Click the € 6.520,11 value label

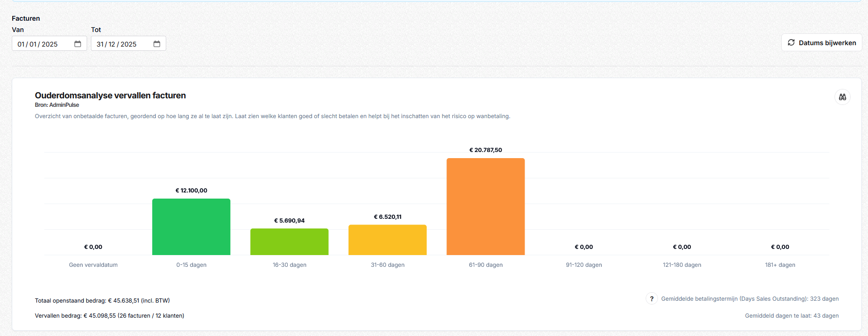click(388, 217)
